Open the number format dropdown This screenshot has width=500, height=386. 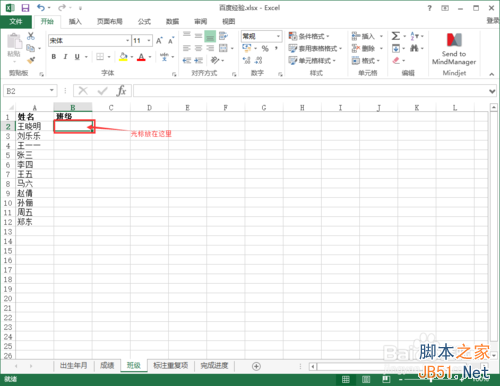278,36
